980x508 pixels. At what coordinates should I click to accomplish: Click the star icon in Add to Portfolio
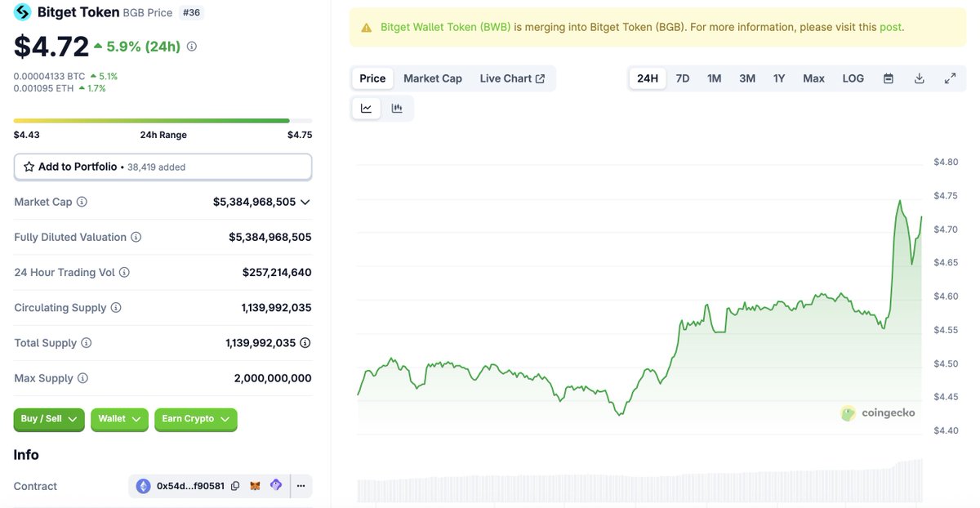29,167
